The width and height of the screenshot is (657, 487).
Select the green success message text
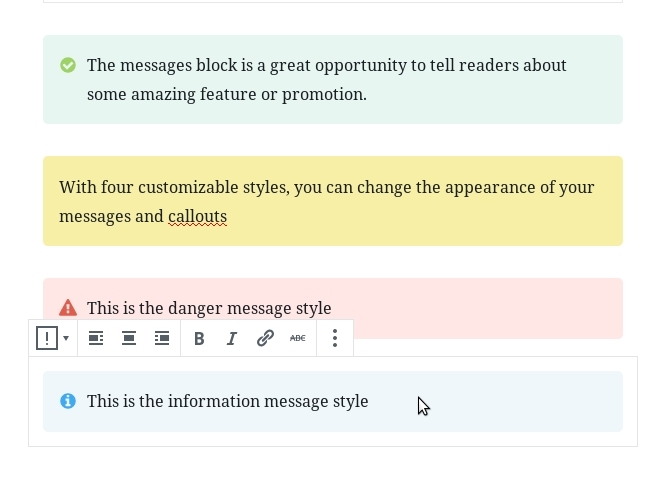coord(326,80)
